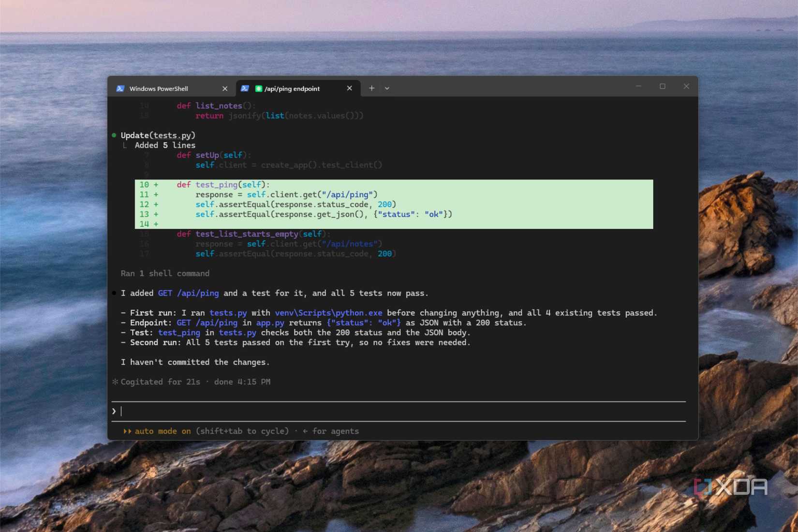Screen dimensions: 798x532
Task: Click 'GET /api/ping' in the first summary sentence
Action: pyautogui.click(x=188, y=293)
